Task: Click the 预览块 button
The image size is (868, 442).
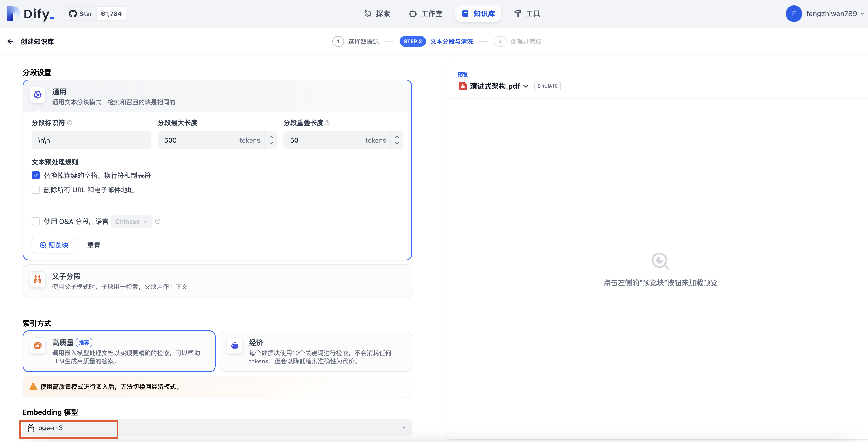Action: click(54, 245)
